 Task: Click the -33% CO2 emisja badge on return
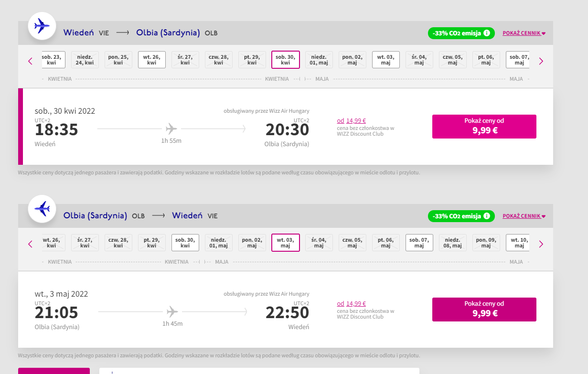point(461,216)
